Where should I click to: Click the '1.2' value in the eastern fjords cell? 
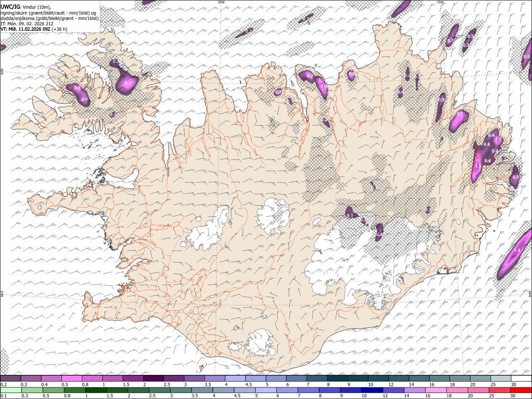point(498,140)
